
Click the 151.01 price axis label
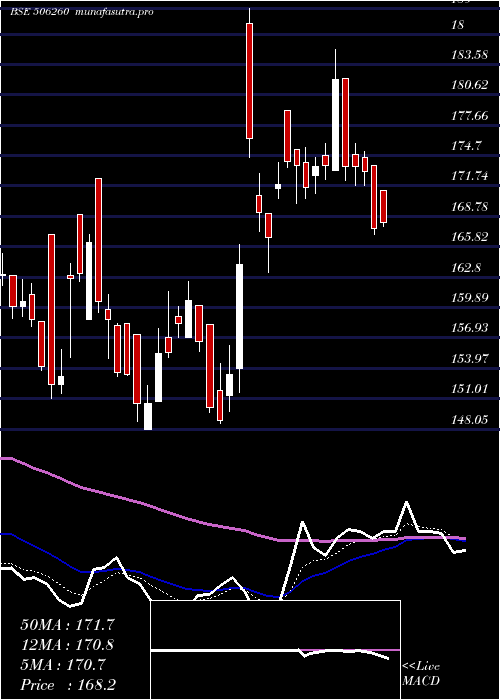470,389
